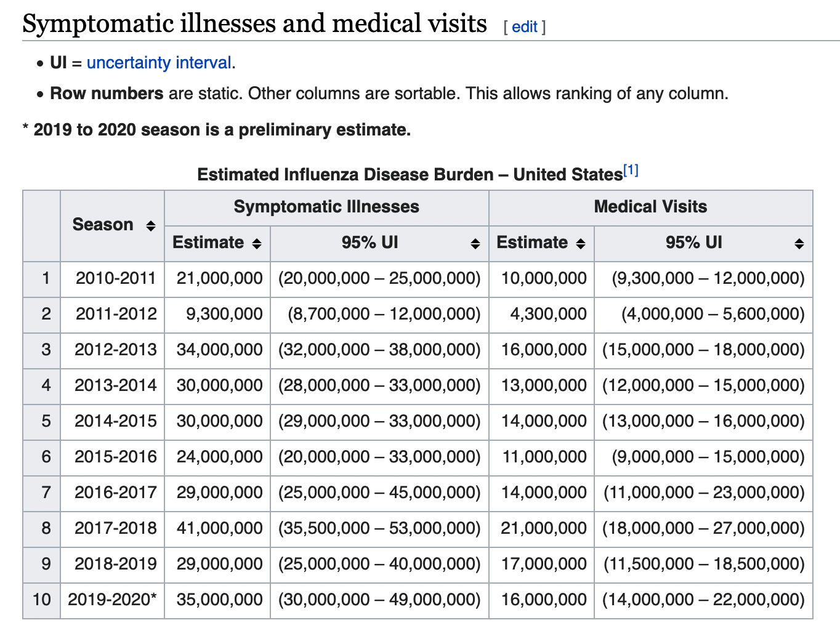This screenshot has height=644, width=840.
Task: Sort Medical Visits 95% UI column arrows
Action: 799,244
